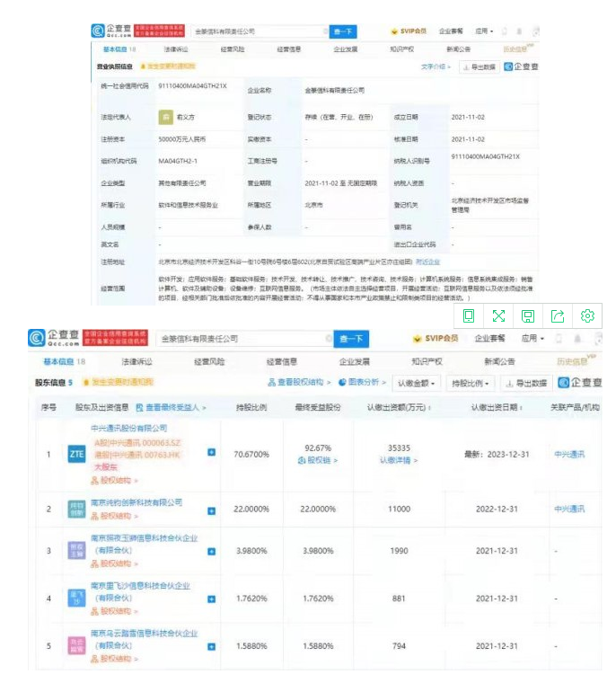Open the 新闻公告 tab on the 股东信息 page
Viewport: 616px width, 683px height.
pyautogui.click(x=499, y=361)
